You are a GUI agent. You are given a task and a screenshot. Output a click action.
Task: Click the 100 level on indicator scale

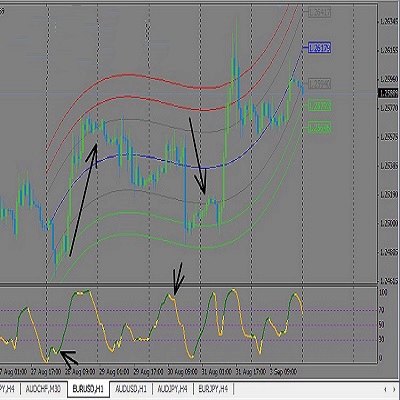tap(384, 293)
